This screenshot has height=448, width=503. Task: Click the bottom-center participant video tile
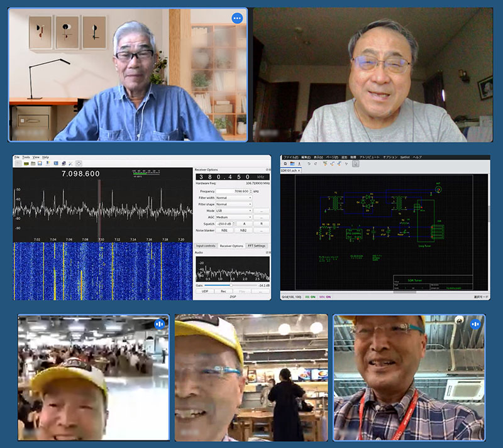click(x=251, y=378)
